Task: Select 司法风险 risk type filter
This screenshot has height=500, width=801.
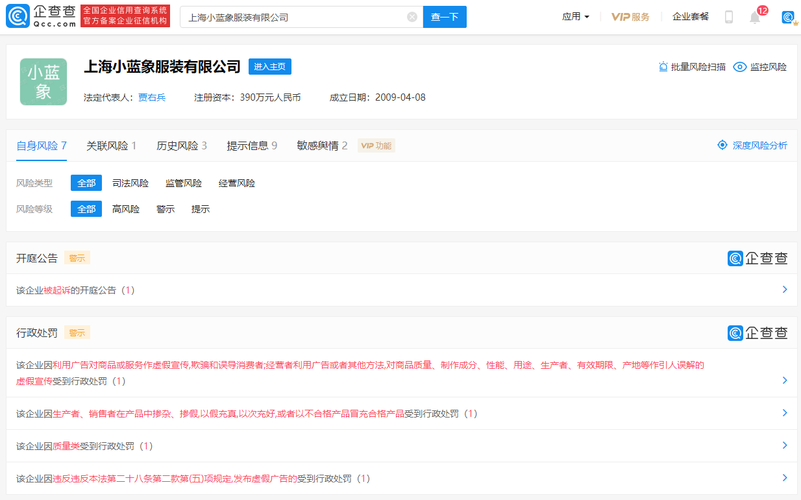Action: point(130,183)
